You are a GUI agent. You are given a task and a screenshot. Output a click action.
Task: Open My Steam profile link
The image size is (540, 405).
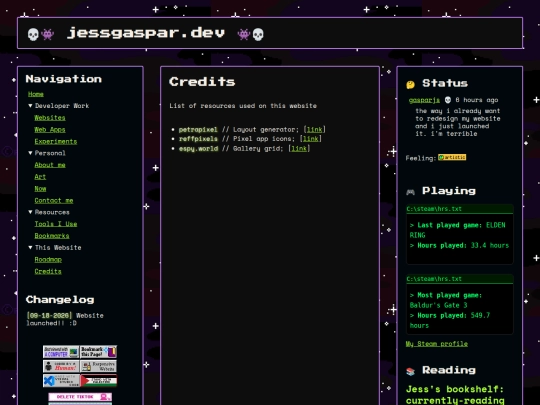pos(437,344)
